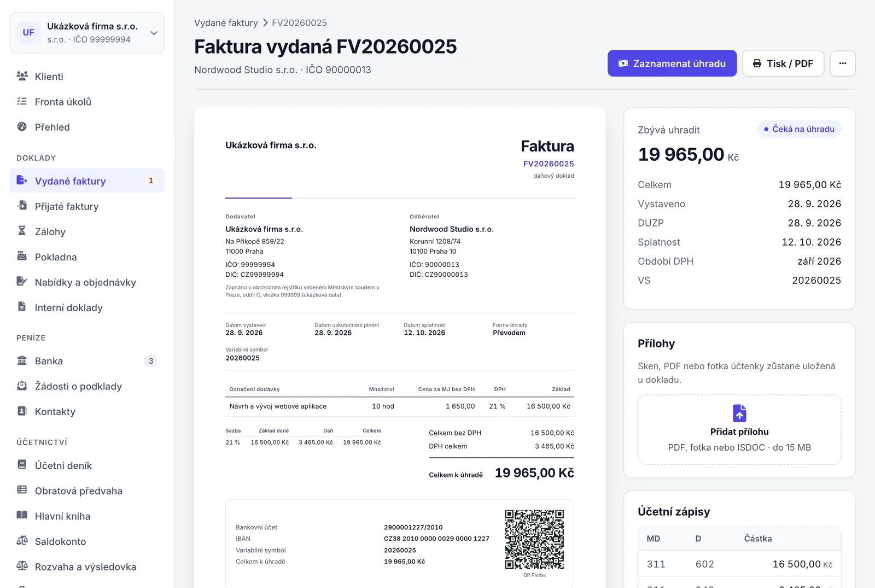Click the Saldokonto scales icon
The height and width of the screenshot is (588, 875).
click(22, 540)
